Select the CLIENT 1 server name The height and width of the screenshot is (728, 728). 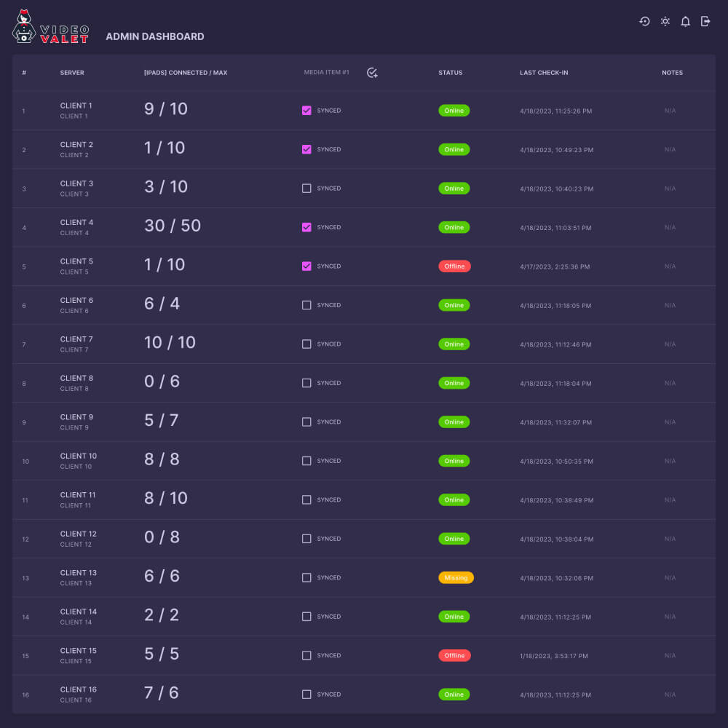[x=76, y=106]
